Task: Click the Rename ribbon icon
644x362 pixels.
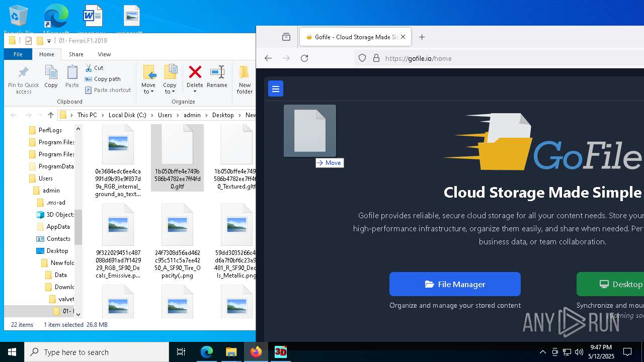Action: pos(217,72)
